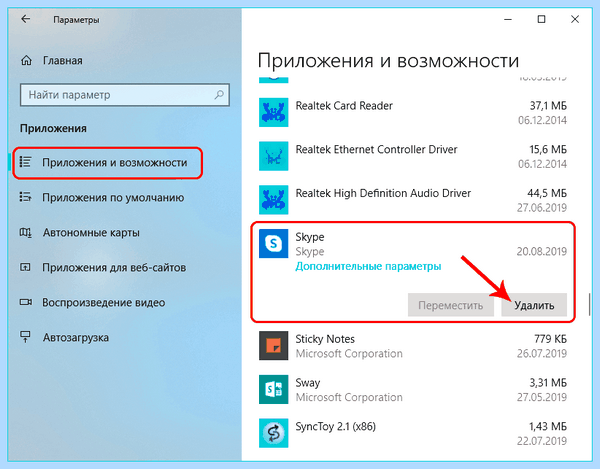Click the Переместить button
600x469 pixels.
tap(451, 305)
